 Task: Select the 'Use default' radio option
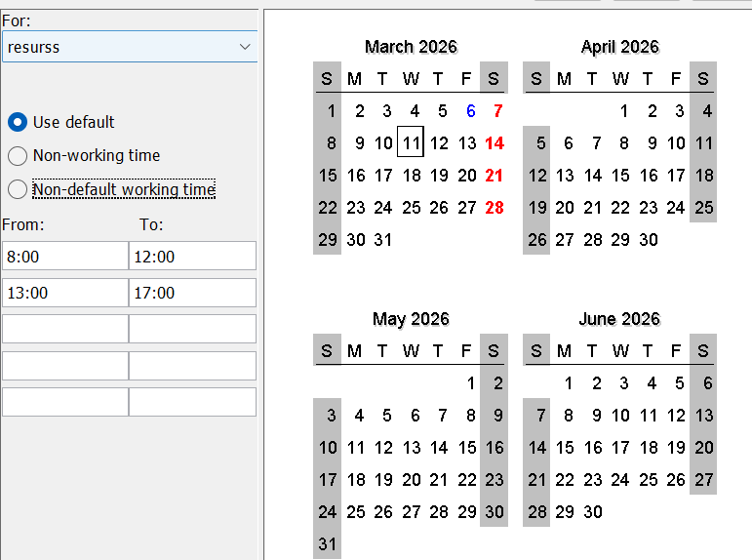pos(18,122)
